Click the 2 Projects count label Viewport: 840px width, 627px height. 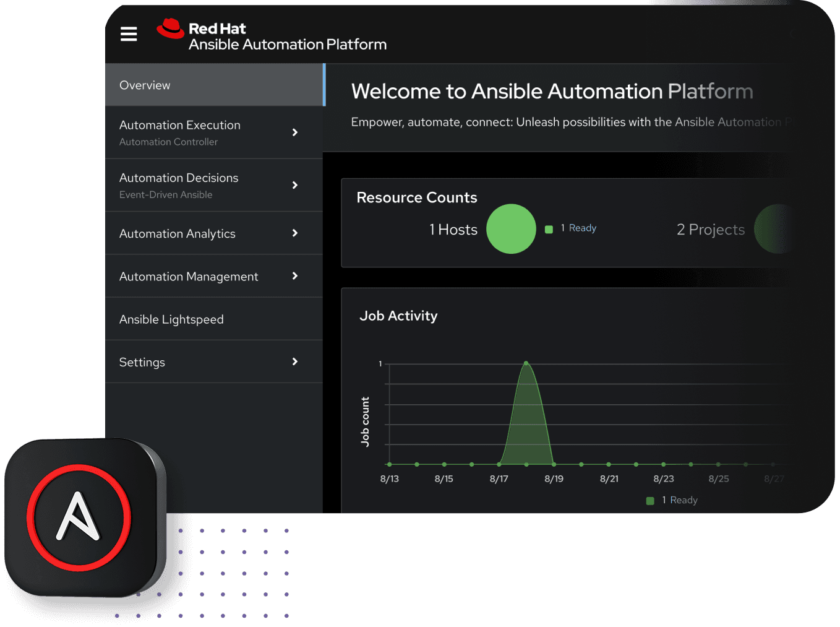(x=711, y=230)
